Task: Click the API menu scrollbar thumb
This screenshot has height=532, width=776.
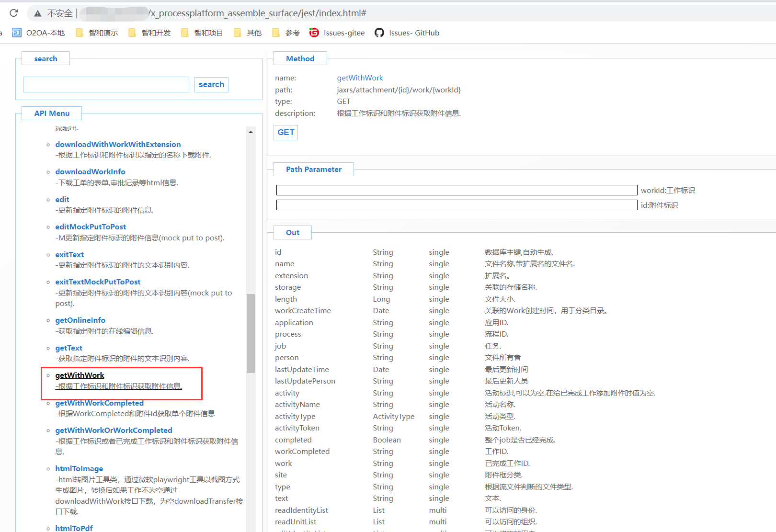Action: (251, 333)
